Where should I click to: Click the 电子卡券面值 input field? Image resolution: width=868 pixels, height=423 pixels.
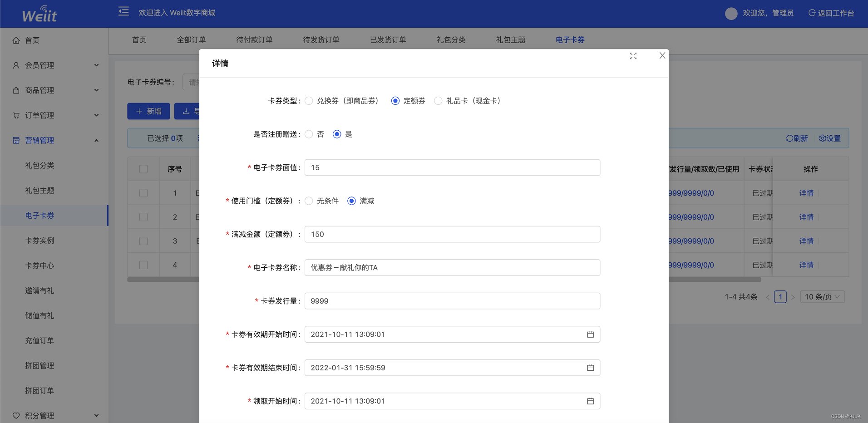[x=452, y=167]
